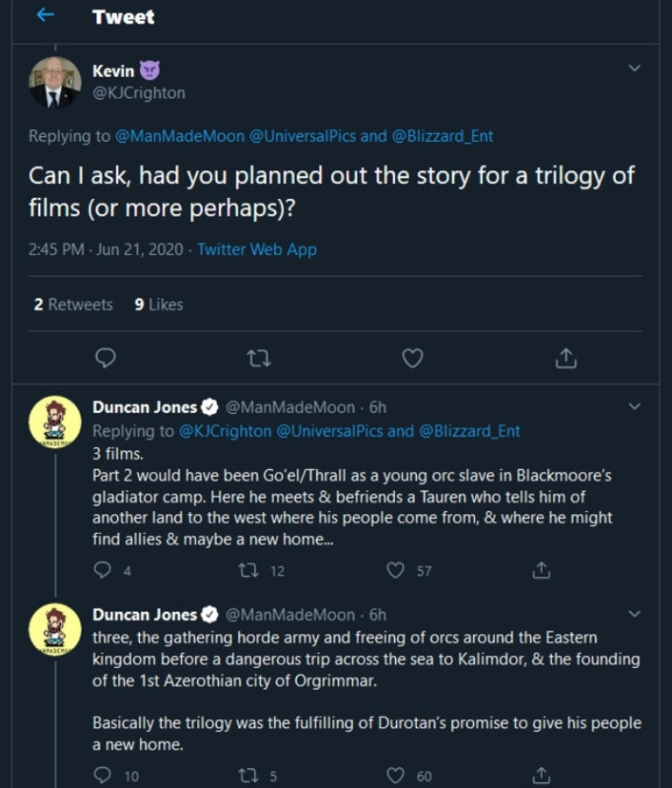Expand options chevron on Kevin's tweet
Image resolution: width=672 pixels, height=788 pixels.
635,68
